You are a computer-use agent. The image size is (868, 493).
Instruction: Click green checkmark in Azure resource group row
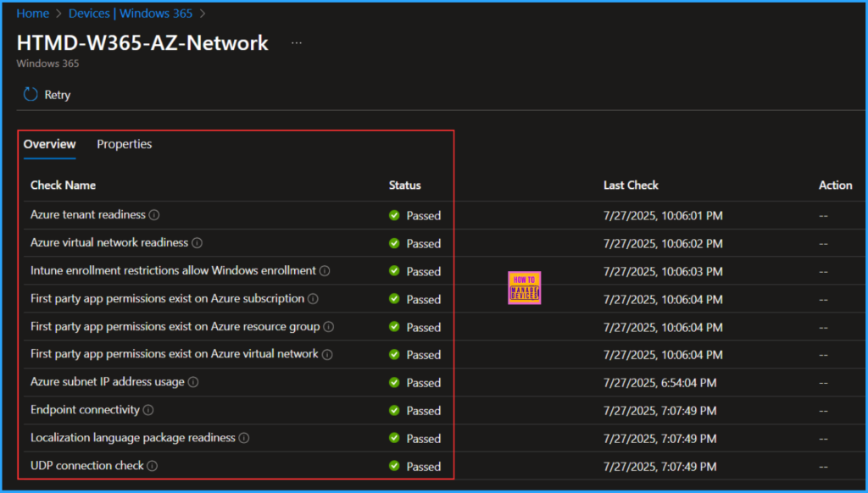tap(394, 326)
